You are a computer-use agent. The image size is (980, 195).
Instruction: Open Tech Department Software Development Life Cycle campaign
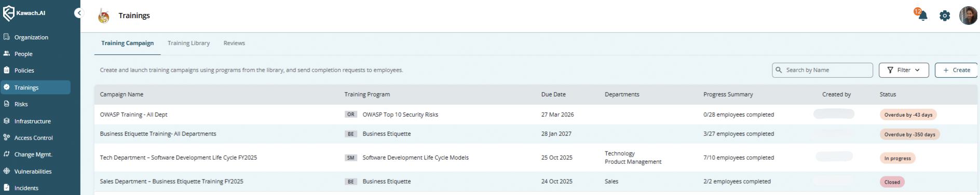[178, 158]
